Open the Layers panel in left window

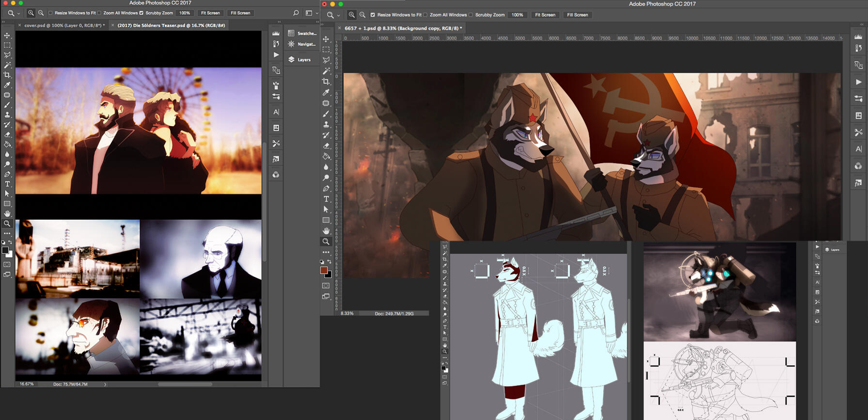coord(300,60)
